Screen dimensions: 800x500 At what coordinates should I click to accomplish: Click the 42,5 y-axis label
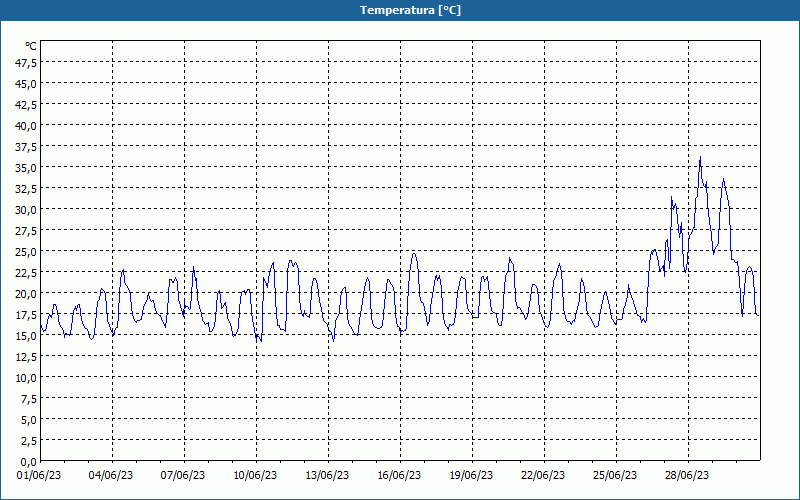pyautogui.click(x=26, y=105)
